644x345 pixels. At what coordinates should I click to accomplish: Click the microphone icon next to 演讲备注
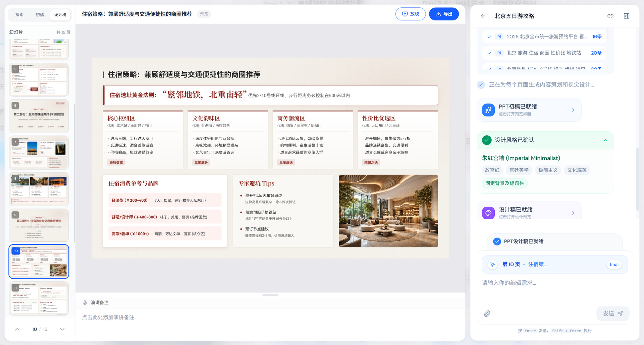pos(85,303)
